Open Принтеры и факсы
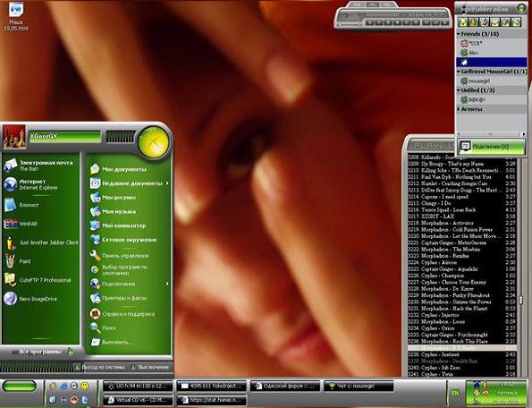The width and height of the screenshot is (532, 408). coord(129,298)
